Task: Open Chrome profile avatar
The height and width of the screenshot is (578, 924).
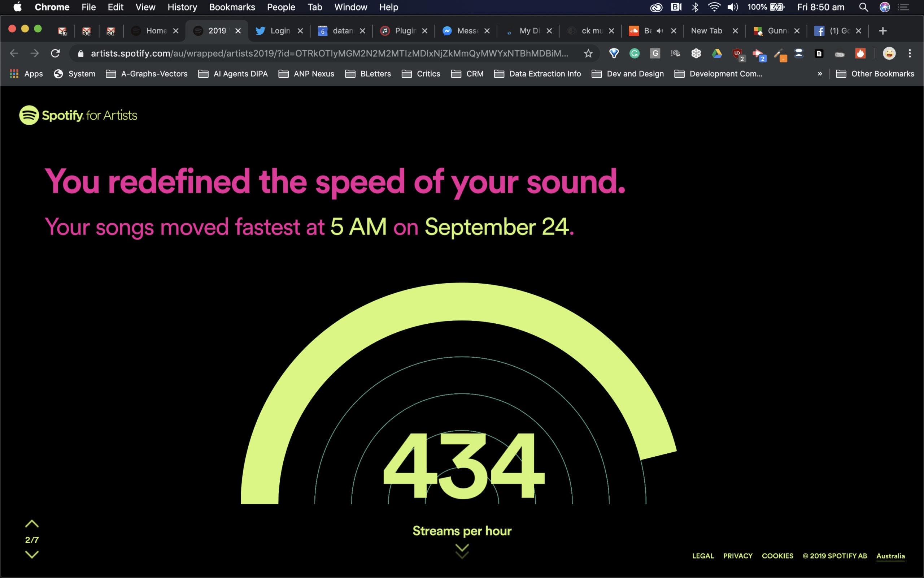Action: coord(889,53)
